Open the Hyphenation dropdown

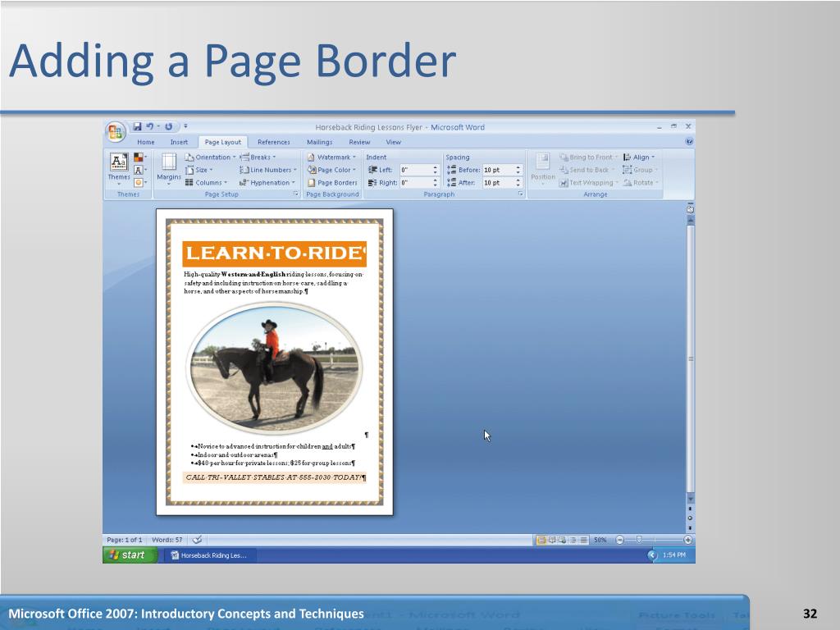tap(267, 182)
